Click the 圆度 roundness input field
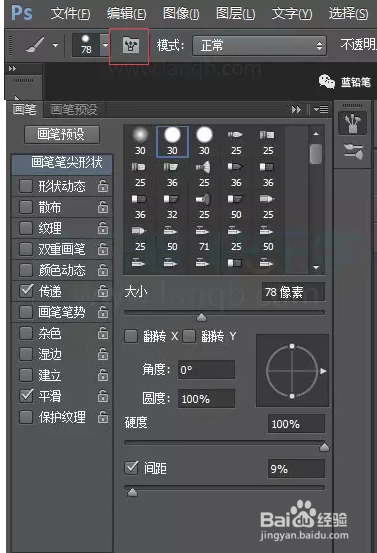The height and width of the screenshot is (553, 377). [206, 399]
